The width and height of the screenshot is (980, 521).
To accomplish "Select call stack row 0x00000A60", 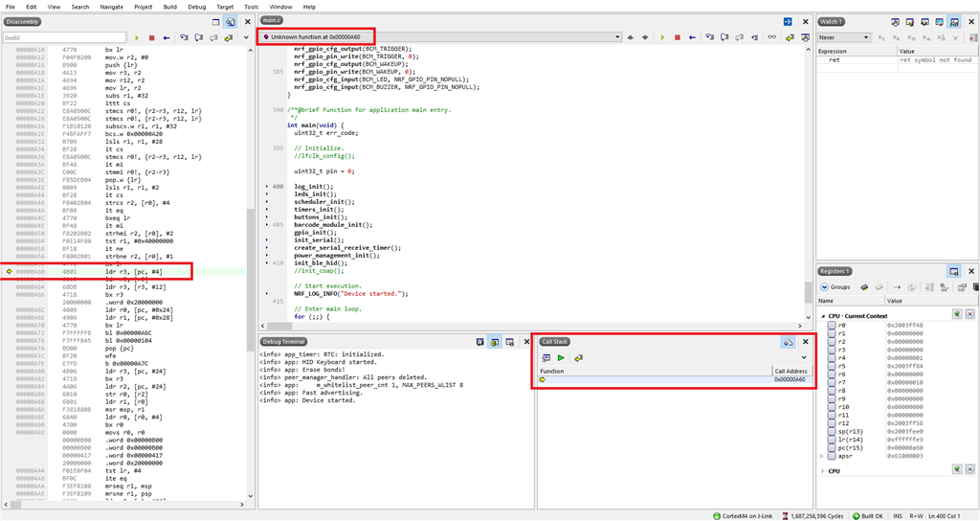I will click(675, 379).
